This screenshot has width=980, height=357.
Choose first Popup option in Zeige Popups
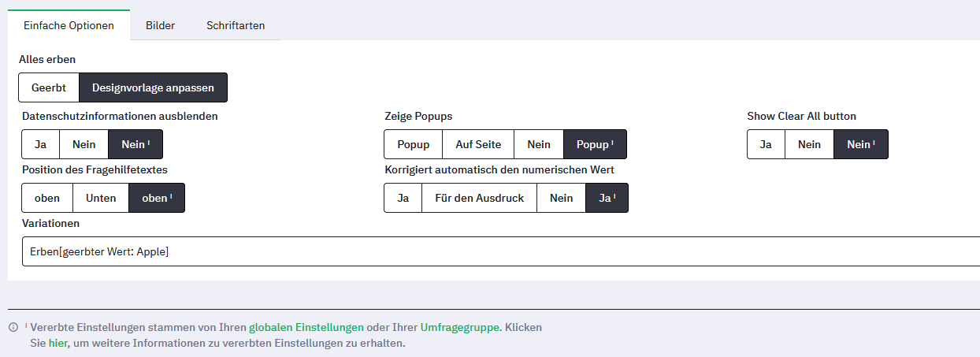tap(414, 144)
